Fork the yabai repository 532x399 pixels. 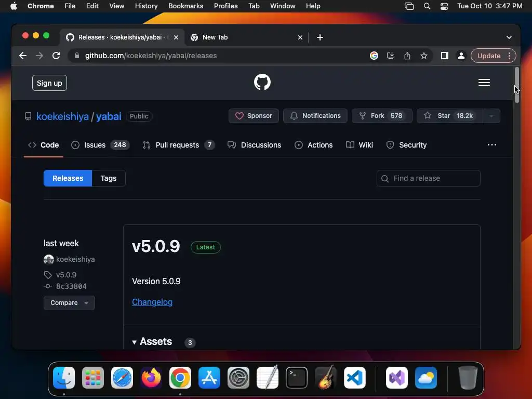(382, 116)
